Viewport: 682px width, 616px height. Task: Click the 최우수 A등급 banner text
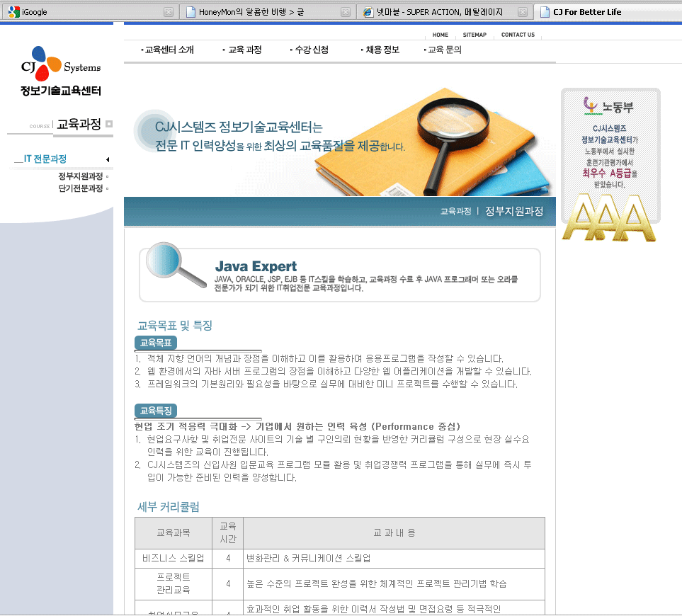coord(607,173)
